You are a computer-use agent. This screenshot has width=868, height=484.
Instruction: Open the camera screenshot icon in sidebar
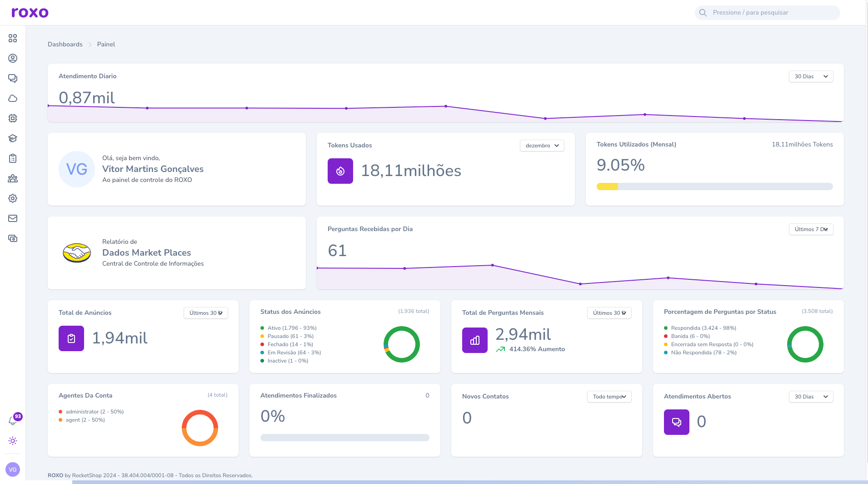13,238
